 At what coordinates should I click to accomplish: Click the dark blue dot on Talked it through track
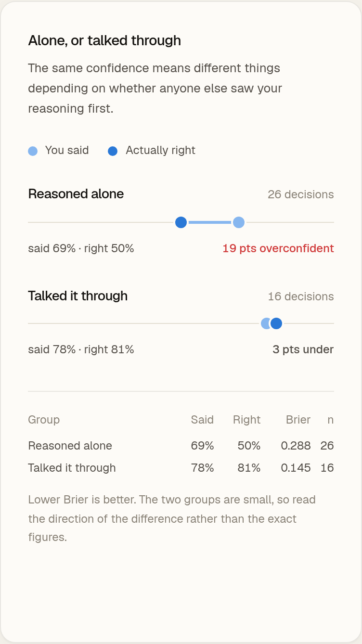coord(276,323)
